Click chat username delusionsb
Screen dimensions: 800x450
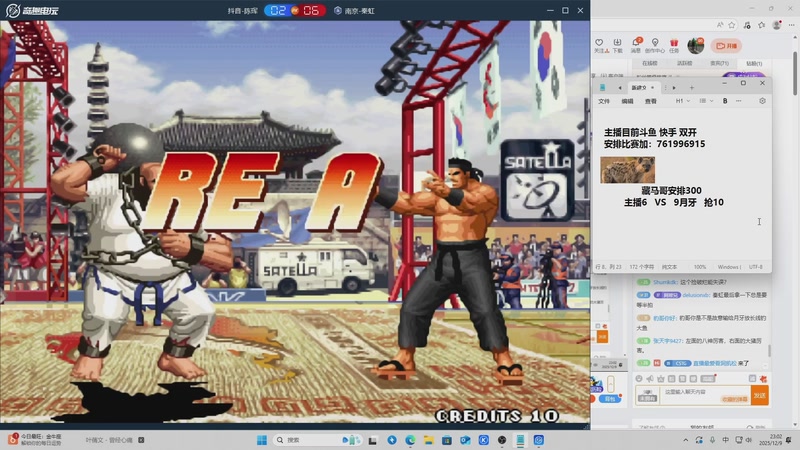pos(696,295)
